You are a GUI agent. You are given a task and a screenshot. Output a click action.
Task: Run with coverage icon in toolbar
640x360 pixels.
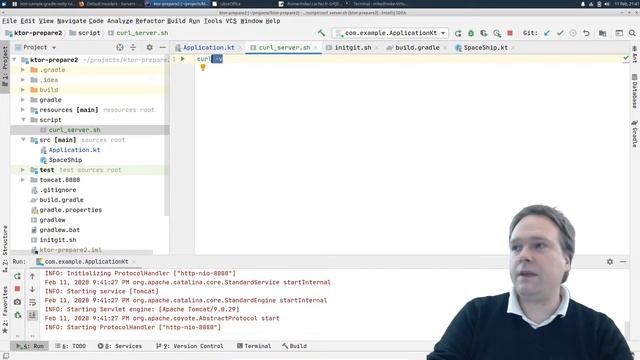click(484, 33)
